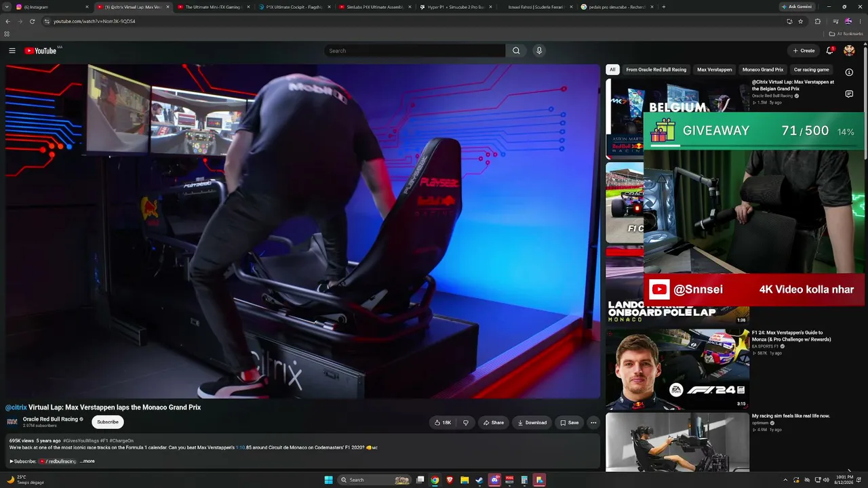
Task: Filter by Car racing game chip
Action: click(812, 70)
